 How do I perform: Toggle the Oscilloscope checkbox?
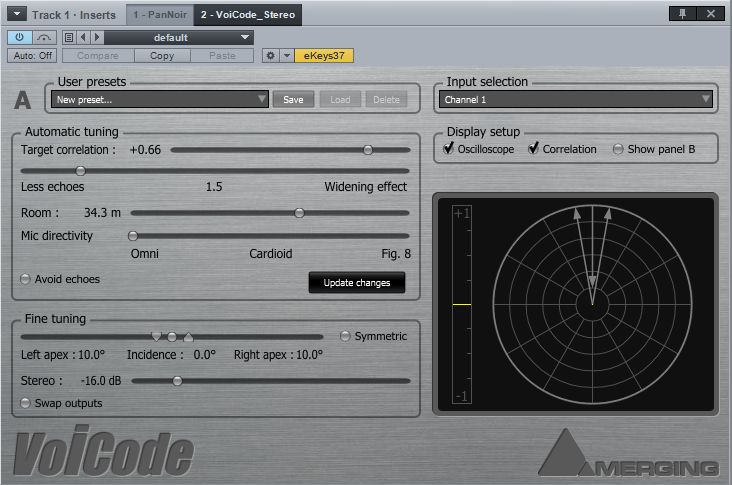point(449,148)
